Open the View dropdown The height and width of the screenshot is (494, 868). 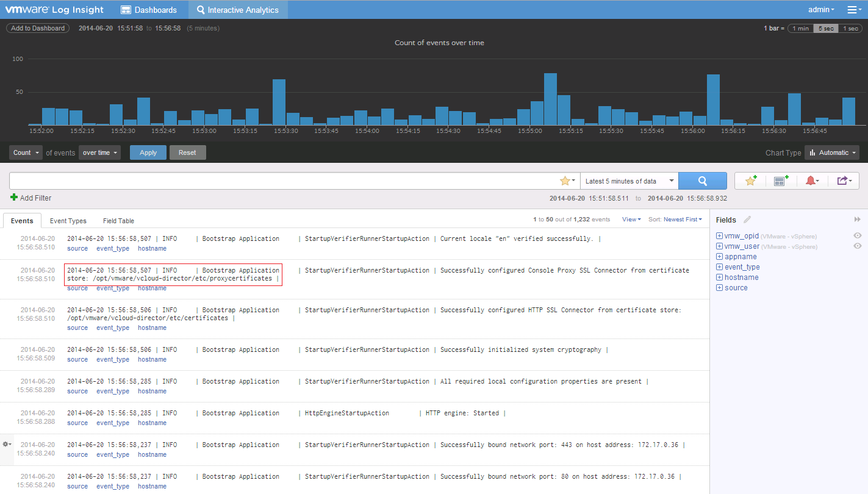point(631,220)
